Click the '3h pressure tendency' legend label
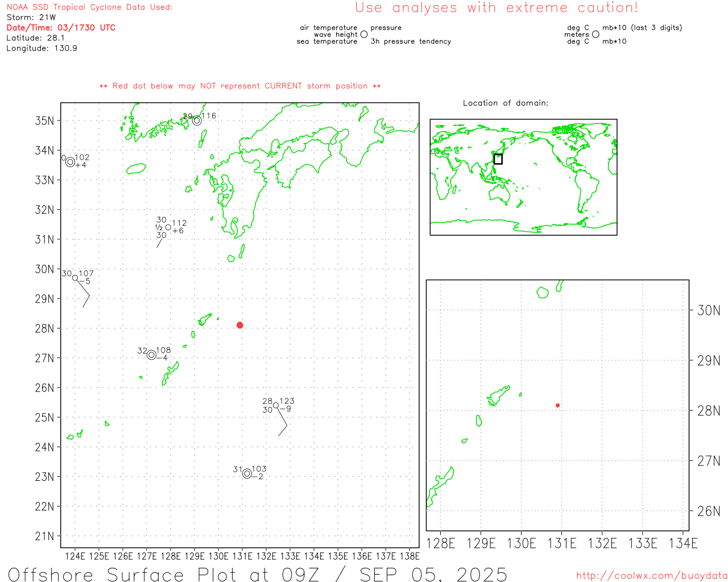728x582 pixels. click(411, 41)
